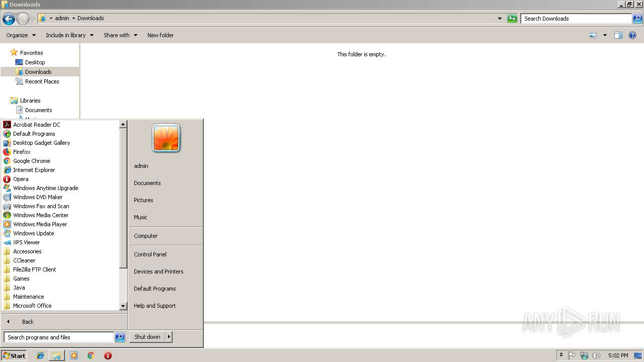Image resolution: width=644 pixels, height=362 pixels.
Task: Select Desktop under Favorites
Action: 35,62
